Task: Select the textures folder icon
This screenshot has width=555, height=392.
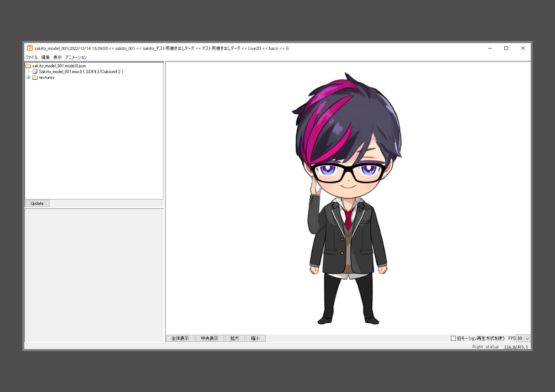Action: (x=35, y=78)
